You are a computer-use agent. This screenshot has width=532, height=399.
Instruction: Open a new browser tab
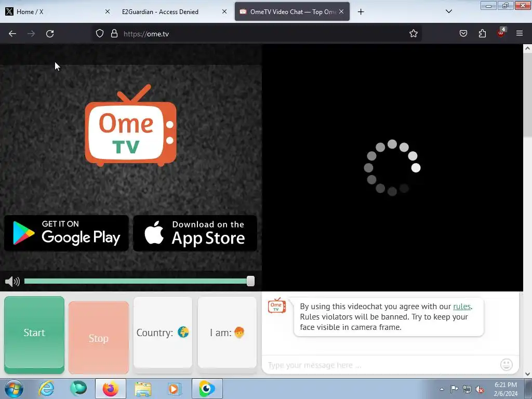tap(361, 12)
